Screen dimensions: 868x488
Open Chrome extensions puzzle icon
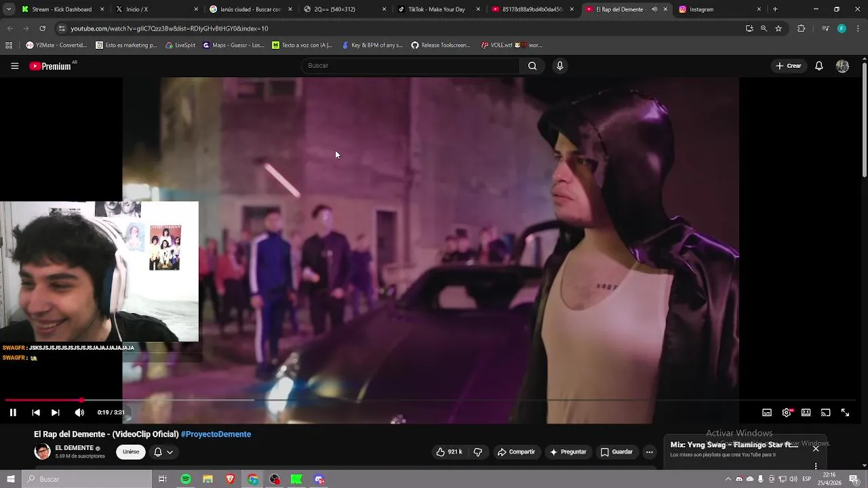801,28
